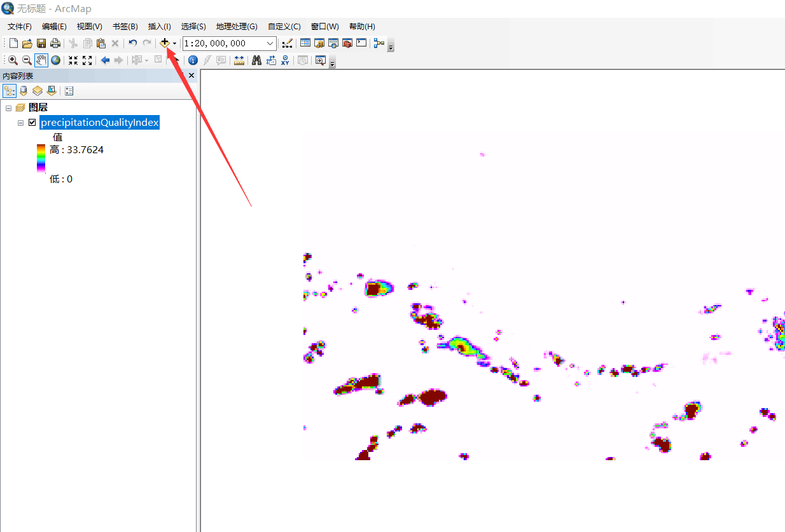Print the map
The image size is (785, 532).
(x=55, y=43)
